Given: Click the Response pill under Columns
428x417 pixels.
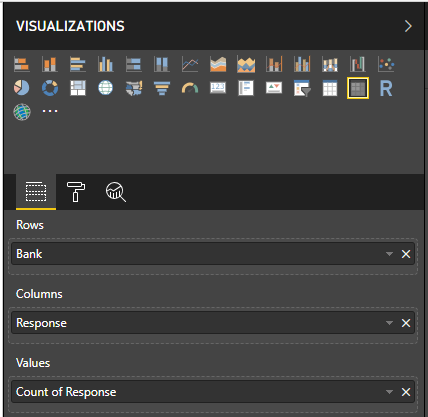Looking at the screenshot, I should 213,323.
